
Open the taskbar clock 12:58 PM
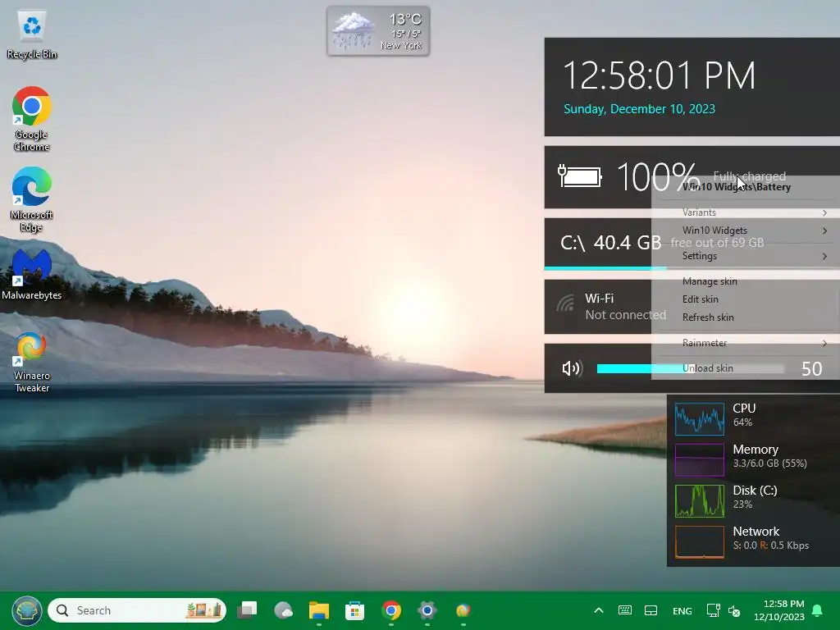779,610
